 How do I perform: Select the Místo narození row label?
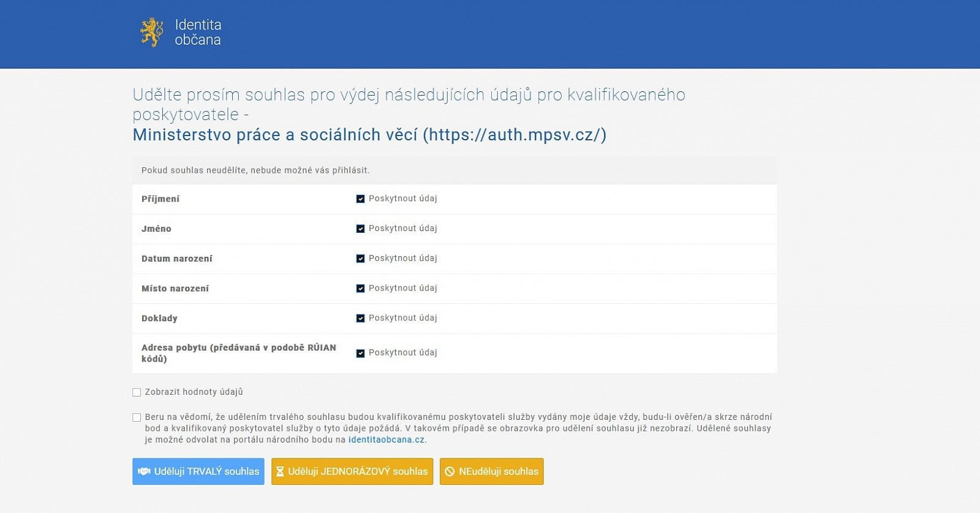175,288
